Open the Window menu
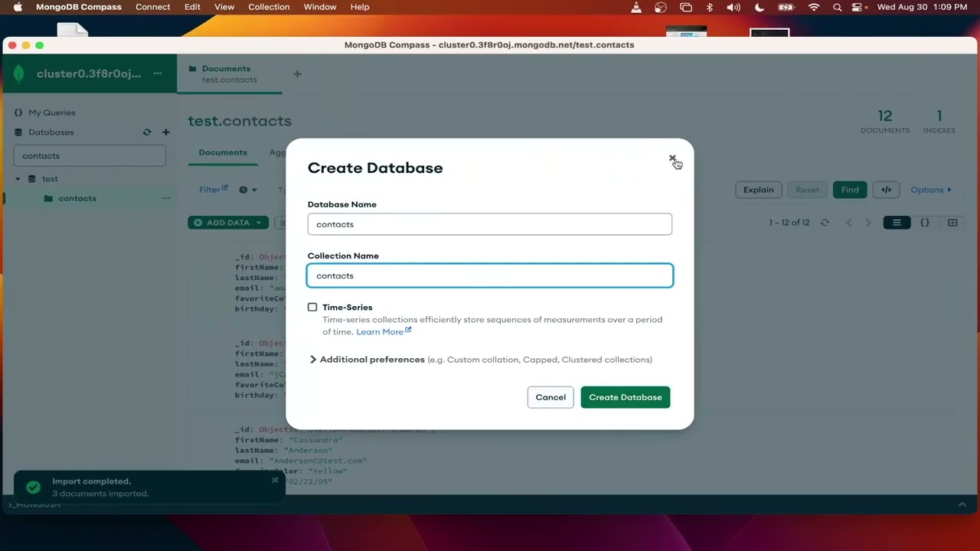The height and width of the screenshot is (551, 980). click(x=320, y=7)
